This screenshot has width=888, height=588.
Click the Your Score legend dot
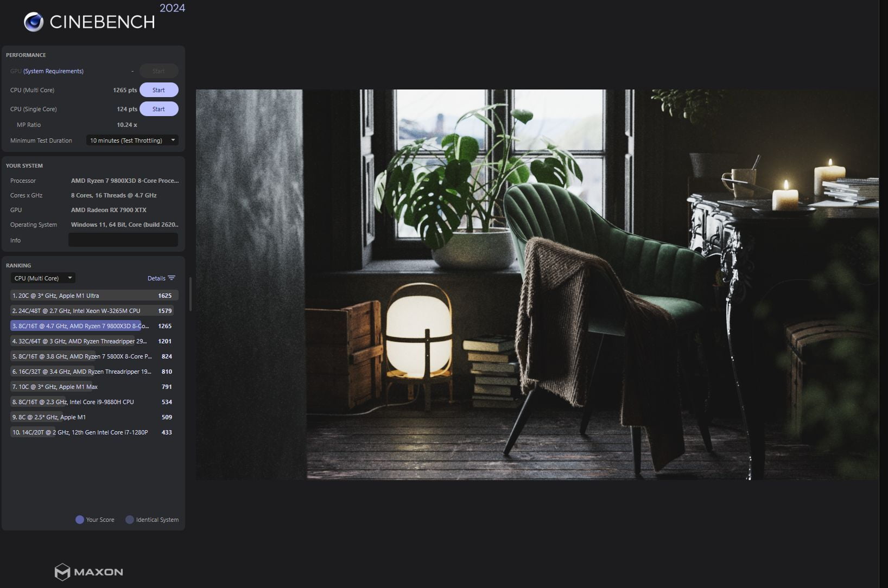click(80, 520)
